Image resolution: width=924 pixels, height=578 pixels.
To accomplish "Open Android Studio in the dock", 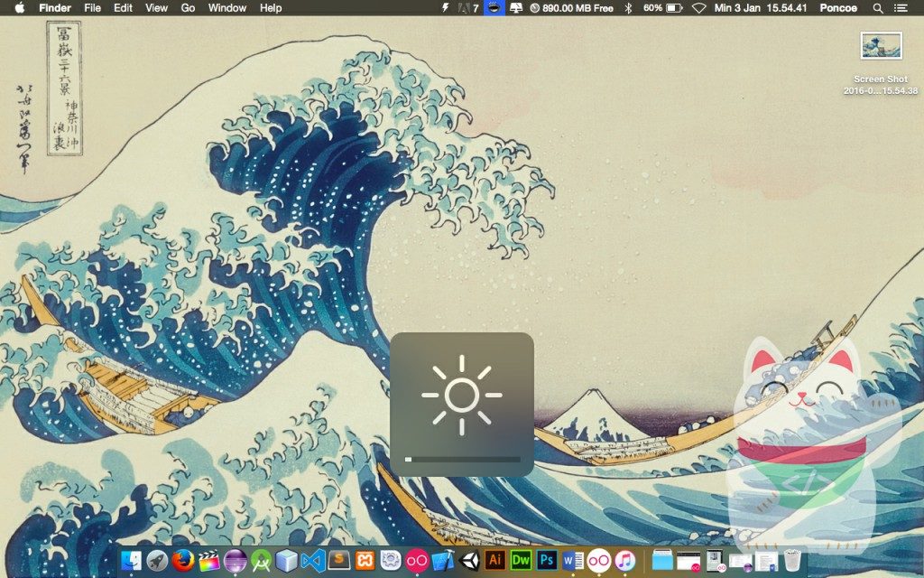I will pos(262,560).
